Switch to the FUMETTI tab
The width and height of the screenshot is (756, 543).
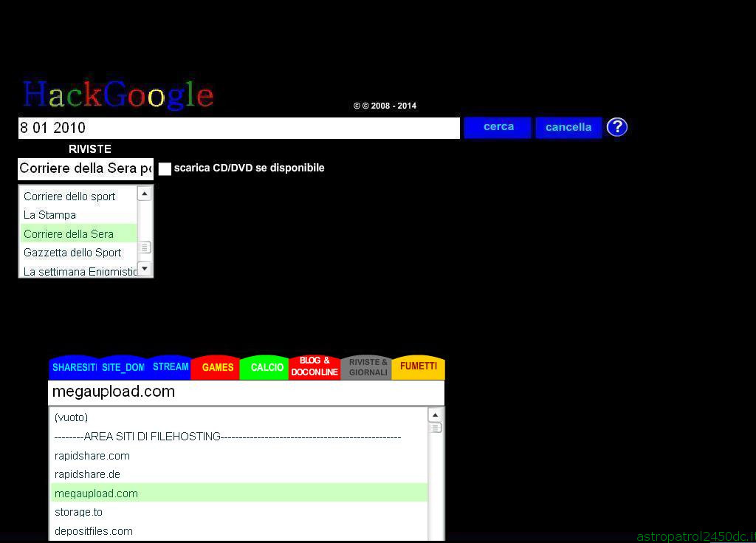(x=418, y=366)
